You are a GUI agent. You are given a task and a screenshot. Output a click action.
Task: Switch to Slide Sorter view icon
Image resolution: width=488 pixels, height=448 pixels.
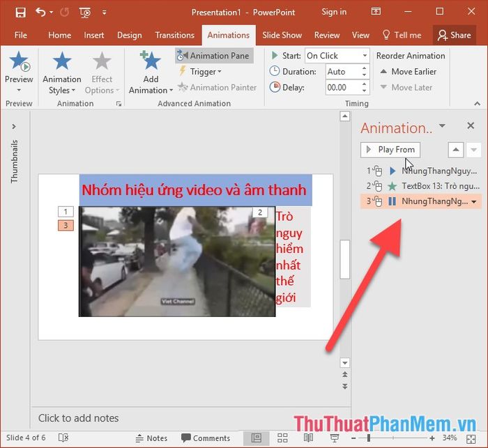[282, 438]
